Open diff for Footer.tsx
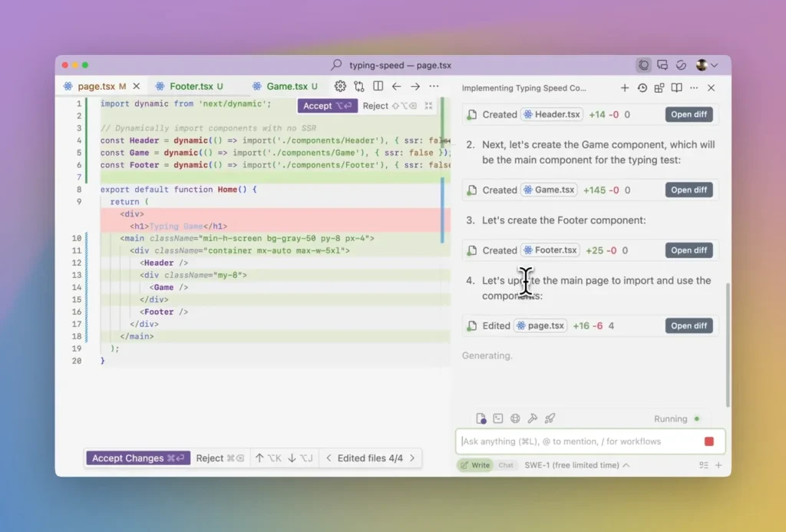Screen dimensions: 786x532 click(x=689, y=250)
